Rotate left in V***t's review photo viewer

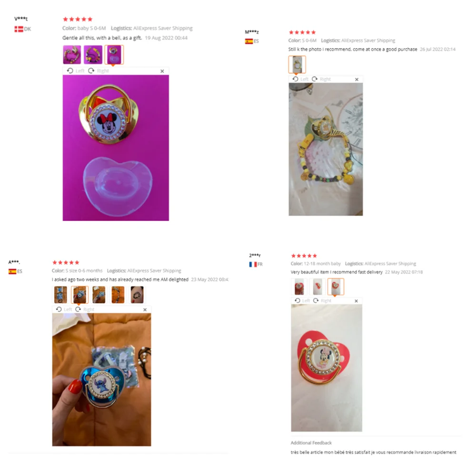[75, 71]
